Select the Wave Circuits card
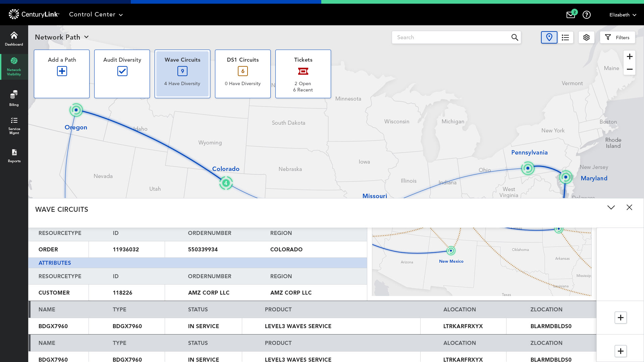644x362 pixels. [182, 74]
